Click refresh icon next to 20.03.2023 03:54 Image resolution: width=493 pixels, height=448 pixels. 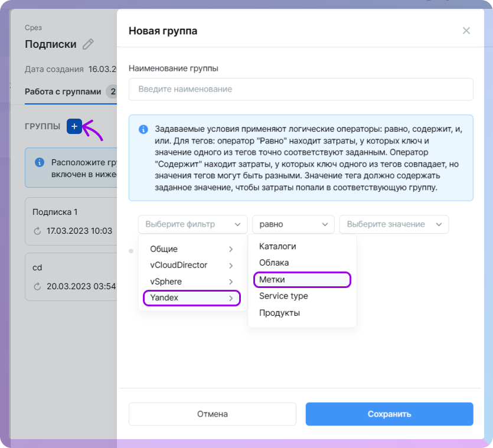[37, 287]
